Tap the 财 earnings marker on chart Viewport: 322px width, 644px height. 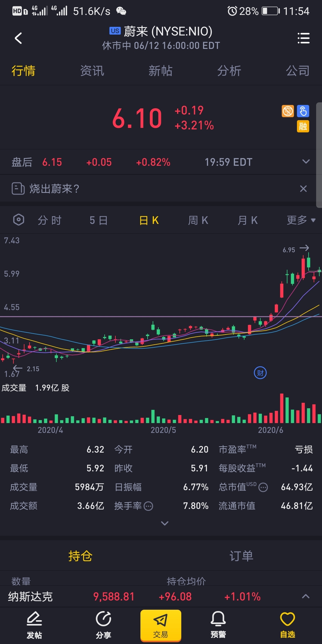(260, 373)
